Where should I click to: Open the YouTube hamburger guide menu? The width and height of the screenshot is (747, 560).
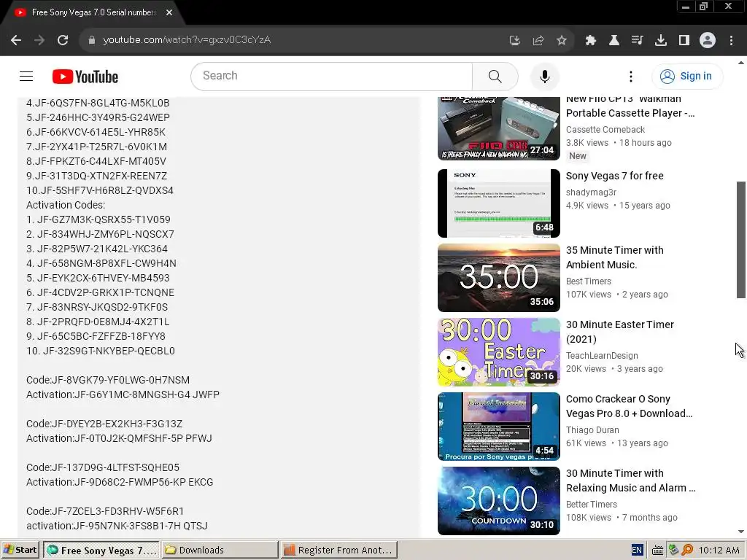coord(26,76)
